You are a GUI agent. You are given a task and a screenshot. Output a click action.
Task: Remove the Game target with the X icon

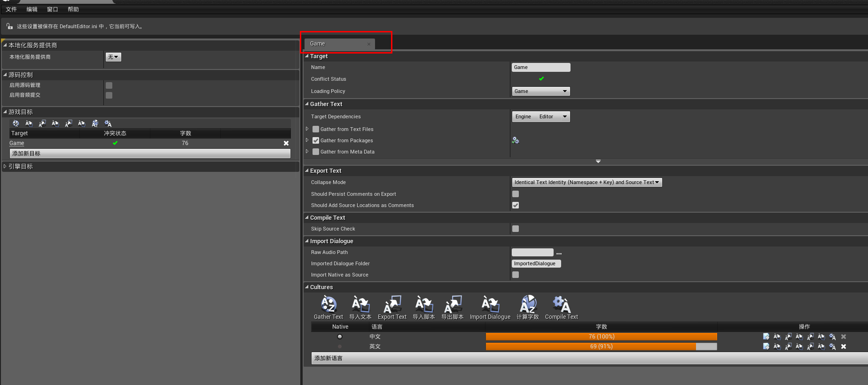click(286, 143)
